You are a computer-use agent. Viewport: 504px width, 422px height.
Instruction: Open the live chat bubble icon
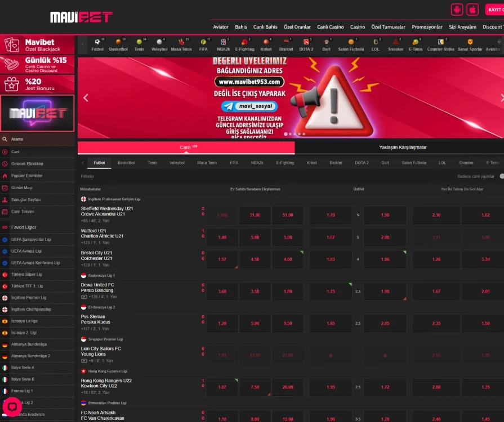12,407
